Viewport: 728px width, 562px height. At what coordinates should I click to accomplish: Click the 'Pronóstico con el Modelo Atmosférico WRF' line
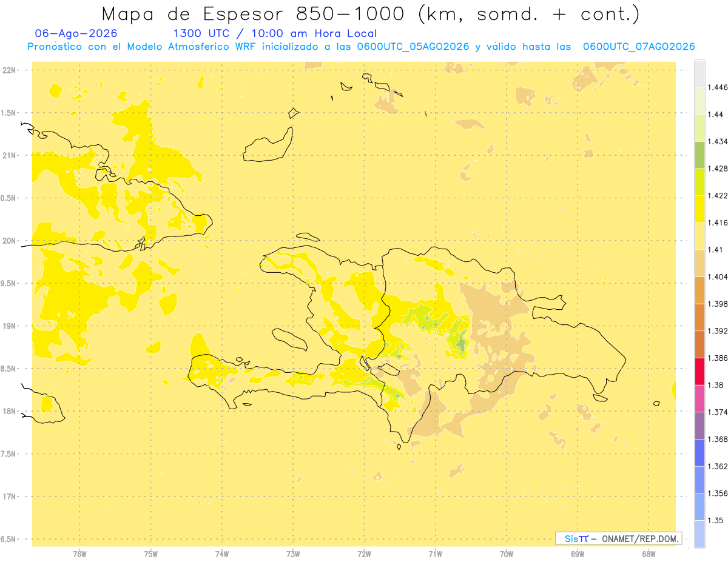(x=361, y=47)
